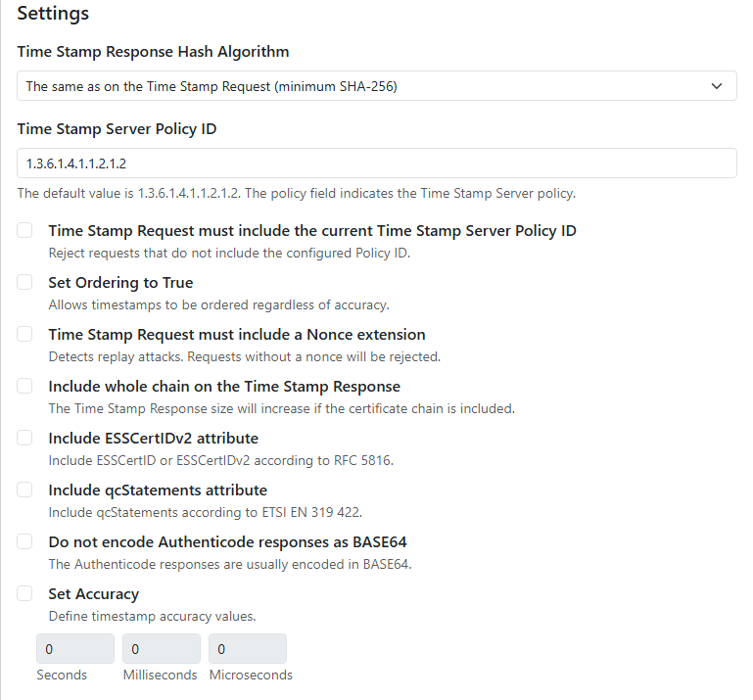The height and width of the screenshot is (700, 753).
Task: Click the 'The default value is 1.3.6.1.4.1.1.2.1.2' help text
Action: click(297, 193)
